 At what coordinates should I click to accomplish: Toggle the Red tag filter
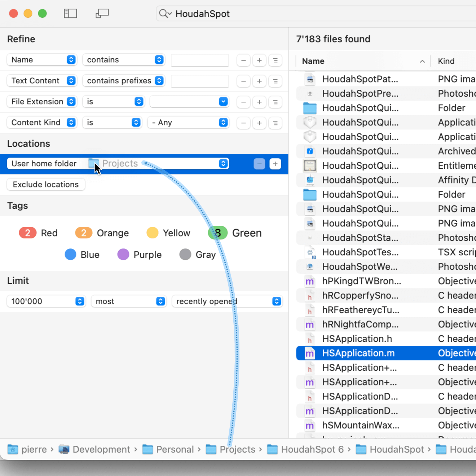tap(38, 233)
